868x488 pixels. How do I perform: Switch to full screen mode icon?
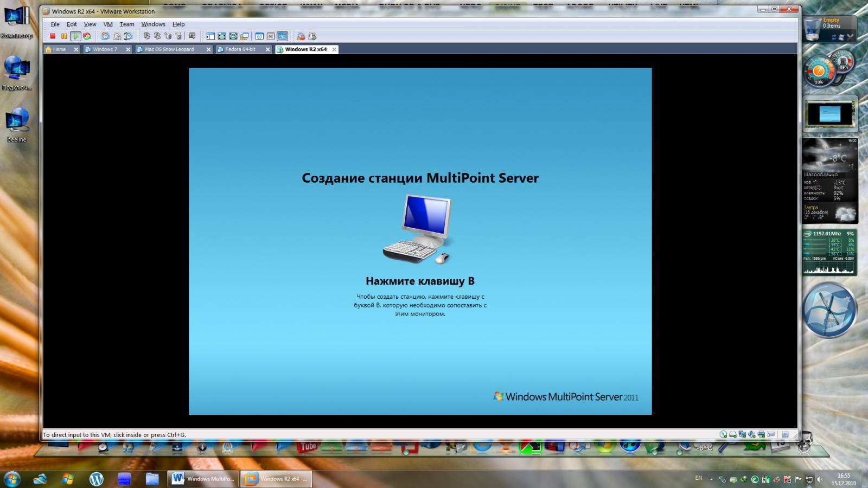click(x=222, y=36)
